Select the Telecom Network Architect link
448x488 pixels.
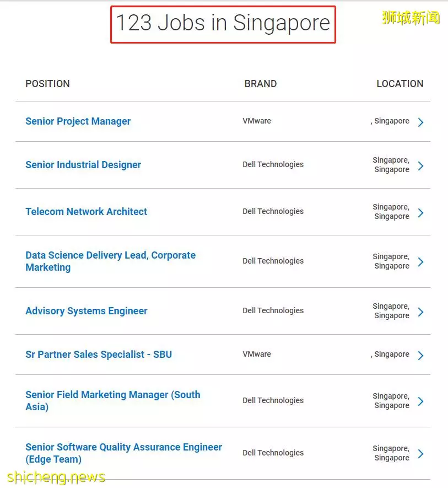tap(86, 212)
